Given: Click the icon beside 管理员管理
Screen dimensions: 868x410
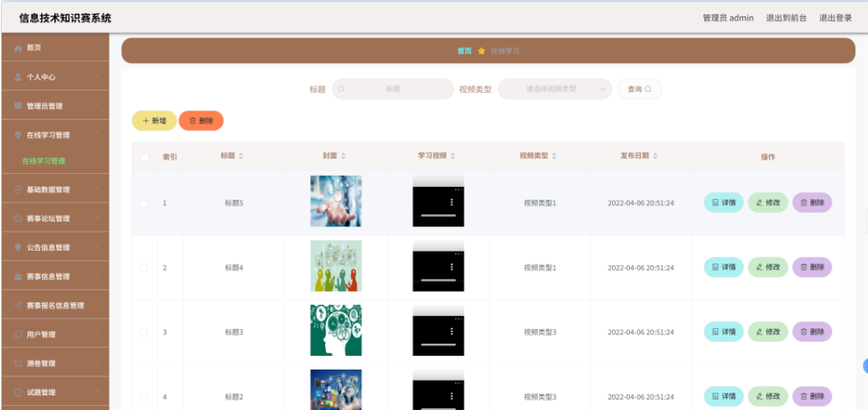Looking at the screenshot, I should tap(18, 106).
